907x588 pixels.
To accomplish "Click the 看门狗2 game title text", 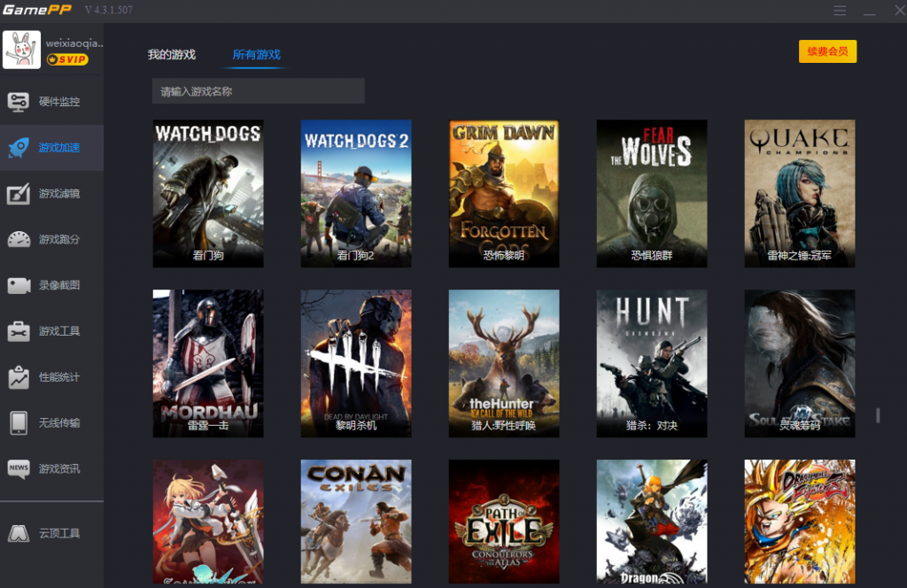I will [356, 256].
